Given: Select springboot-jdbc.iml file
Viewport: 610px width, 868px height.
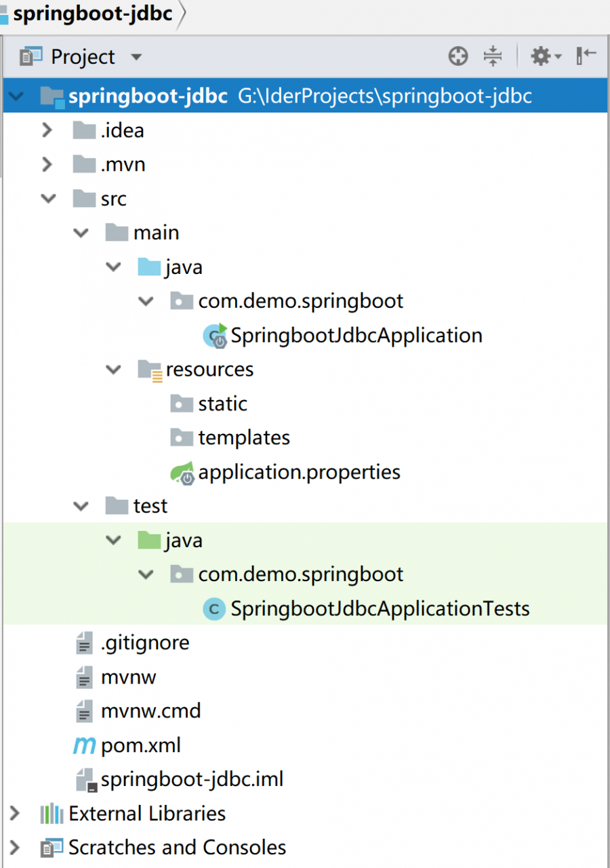Looking at the screenshot, I should coord(192,780).
